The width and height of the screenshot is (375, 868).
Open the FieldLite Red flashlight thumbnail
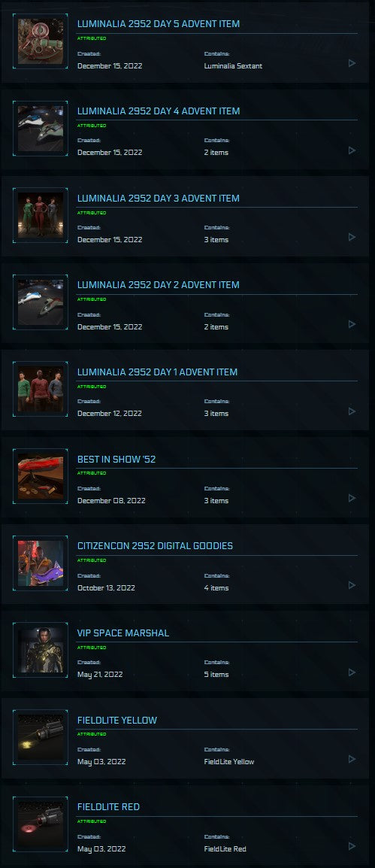pyautogui.click(x=41, y=824)
